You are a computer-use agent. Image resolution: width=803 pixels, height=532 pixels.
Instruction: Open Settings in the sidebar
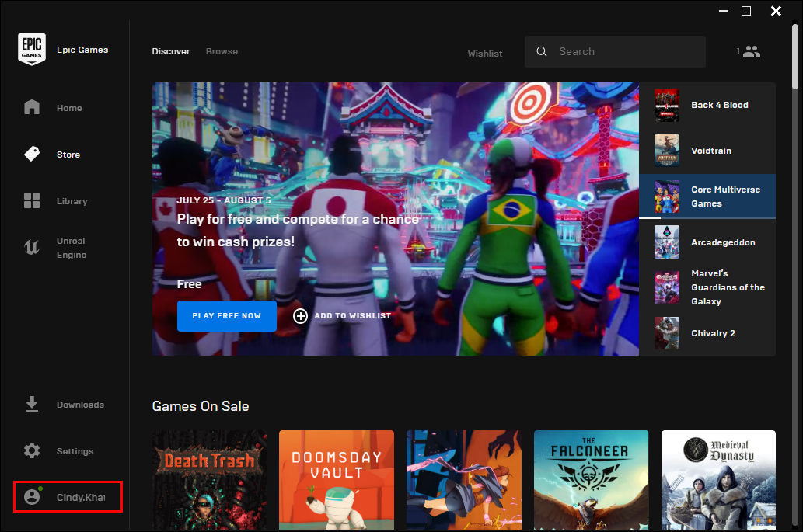(x=75, y=451)
